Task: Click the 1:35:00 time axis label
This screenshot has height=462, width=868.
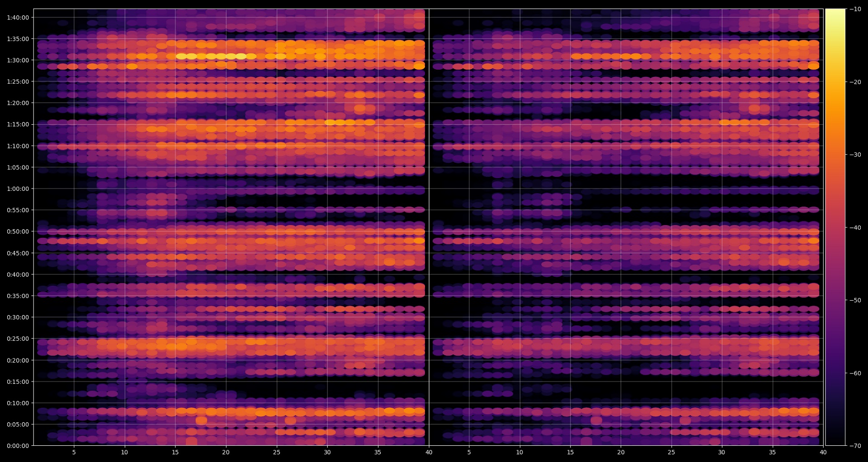Action: 18,39
